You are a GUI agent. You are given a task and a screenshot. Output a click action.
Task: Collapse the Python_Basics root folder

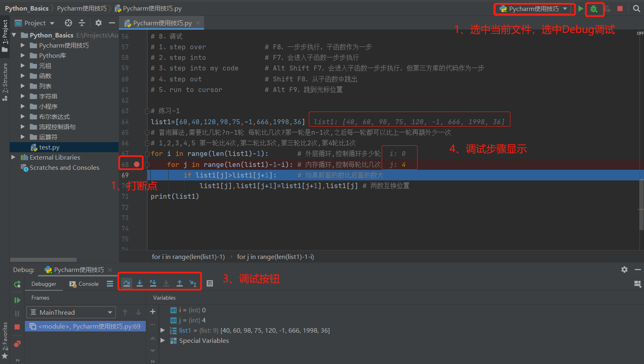coord(14,35)
